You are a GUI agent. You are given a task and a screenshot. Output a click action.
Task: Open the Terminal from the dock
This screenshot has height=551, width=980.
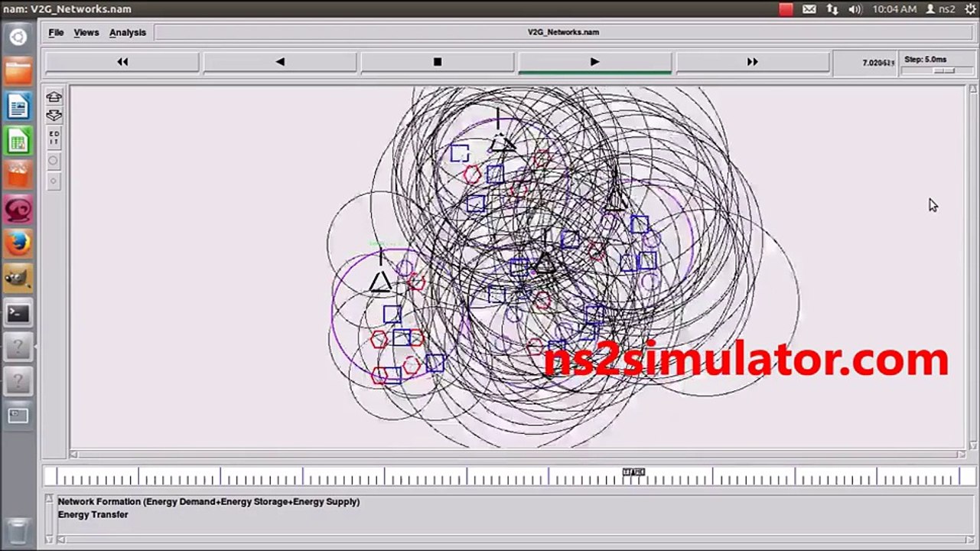click(18, 313)
